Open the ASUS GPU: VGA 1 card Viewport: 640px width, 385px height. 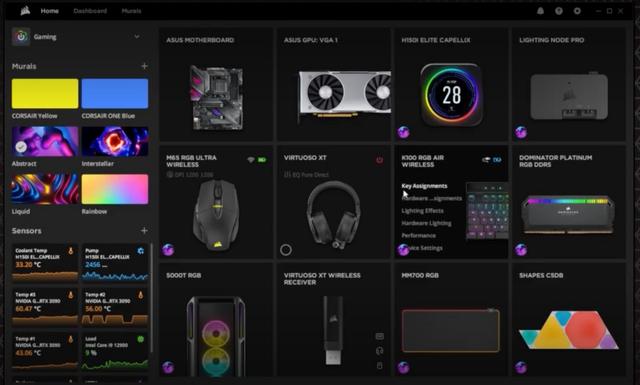[334, 85]
